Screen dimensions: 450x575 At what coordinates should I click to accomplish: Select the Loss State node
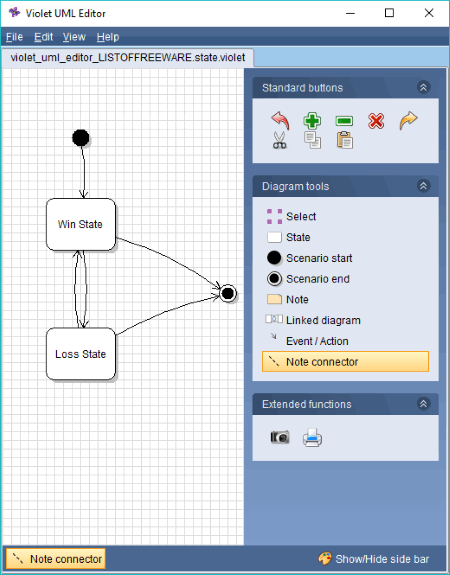tap(81, 354)
